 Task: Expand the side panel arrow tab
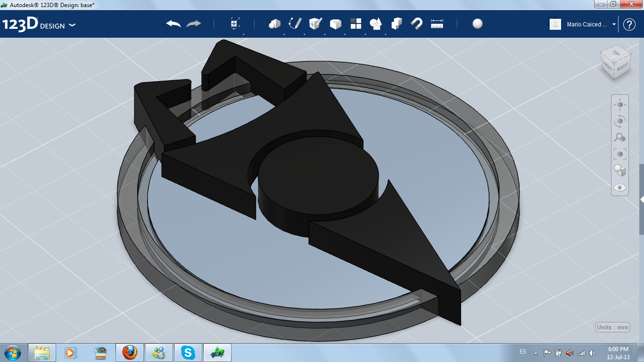tap(642, 199)
